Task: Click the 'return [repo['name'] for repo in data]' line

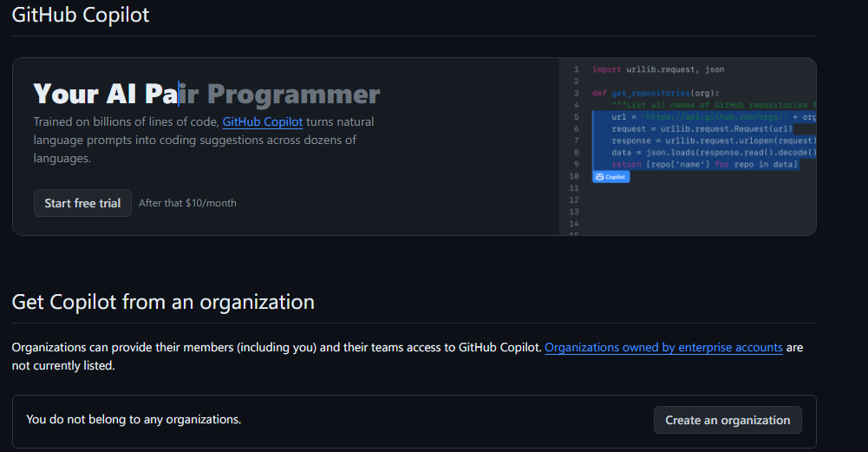Action: pos(705,165)
